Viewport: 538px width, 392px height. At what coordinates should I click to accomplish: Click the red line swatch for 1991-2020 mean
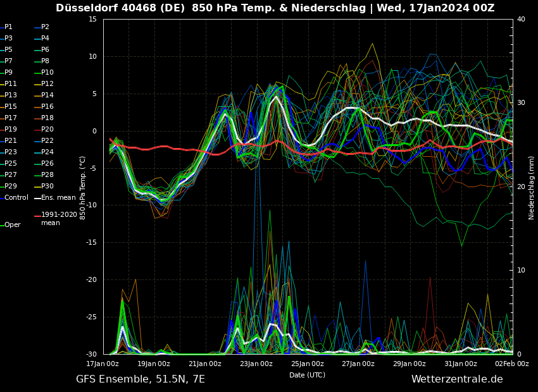pyautogui.click(x=37, y=216)
